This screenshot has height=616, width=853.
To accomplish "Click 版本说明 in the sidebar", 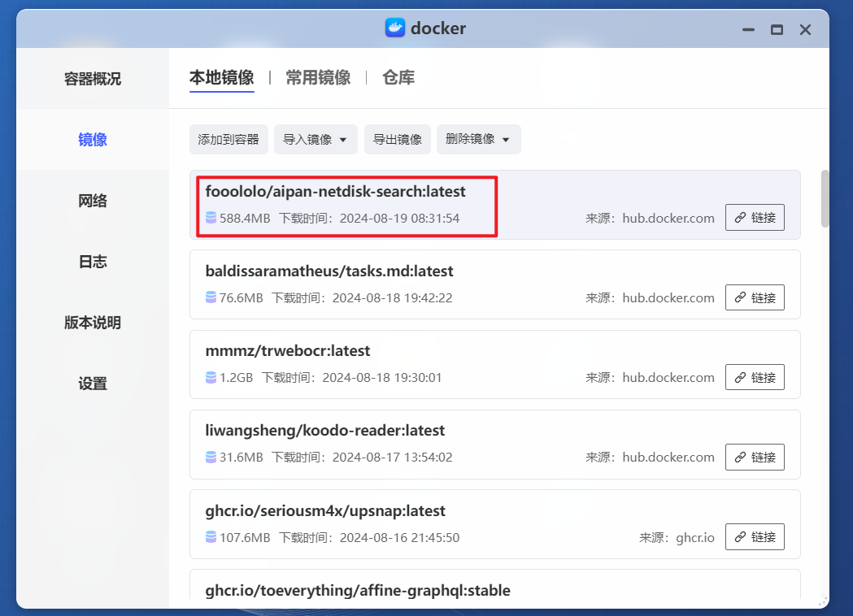I will [92, 322].
